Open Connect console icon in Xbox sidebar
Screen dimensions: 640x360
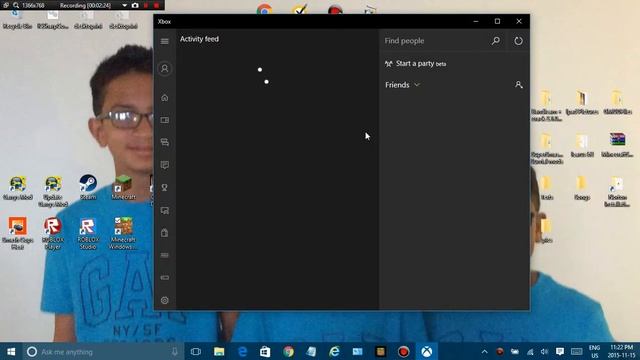point(164,278)
